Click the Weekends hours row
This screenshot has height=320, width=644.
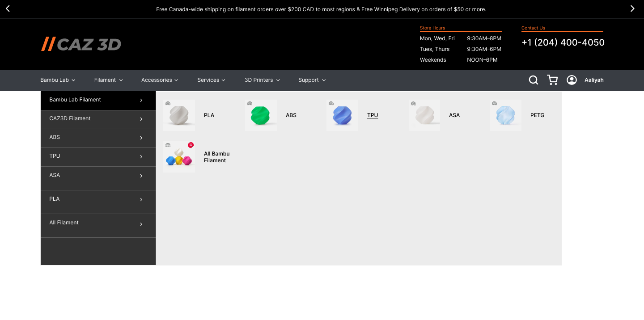(459, 60)
